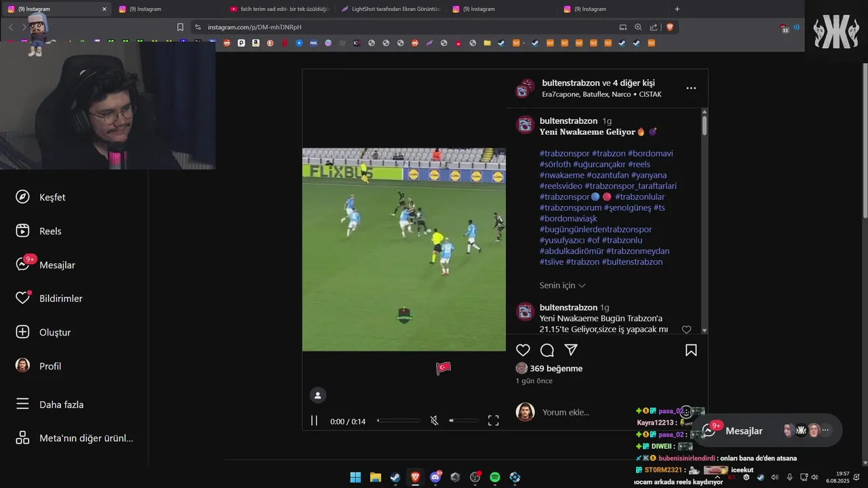Screen dimensions: 868x488
Task: Close the first Instagram tab
Action: [x=104, y=9]
